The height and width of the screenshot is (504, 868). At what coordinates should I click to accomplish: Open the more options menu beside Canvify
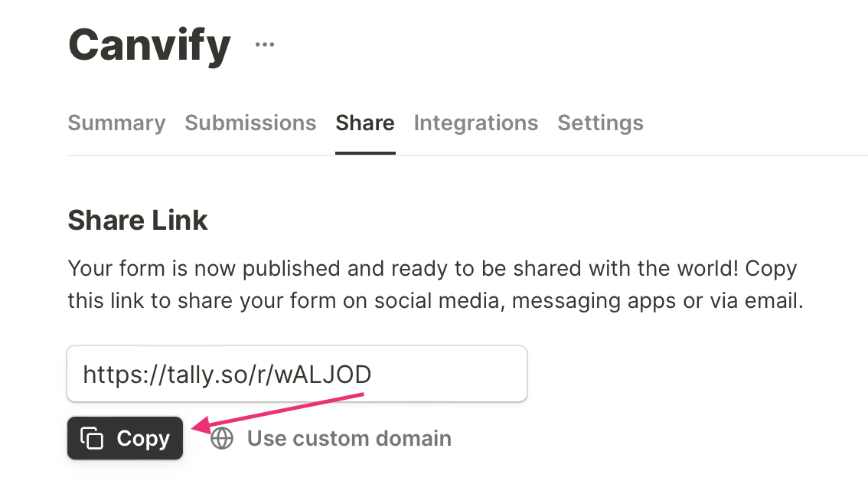[x=265, y=45]
